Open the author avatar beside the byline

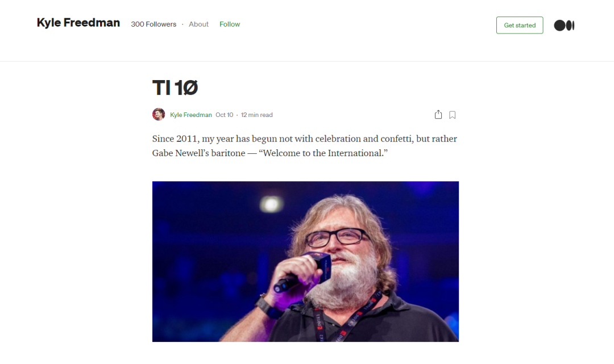[159, 114]
